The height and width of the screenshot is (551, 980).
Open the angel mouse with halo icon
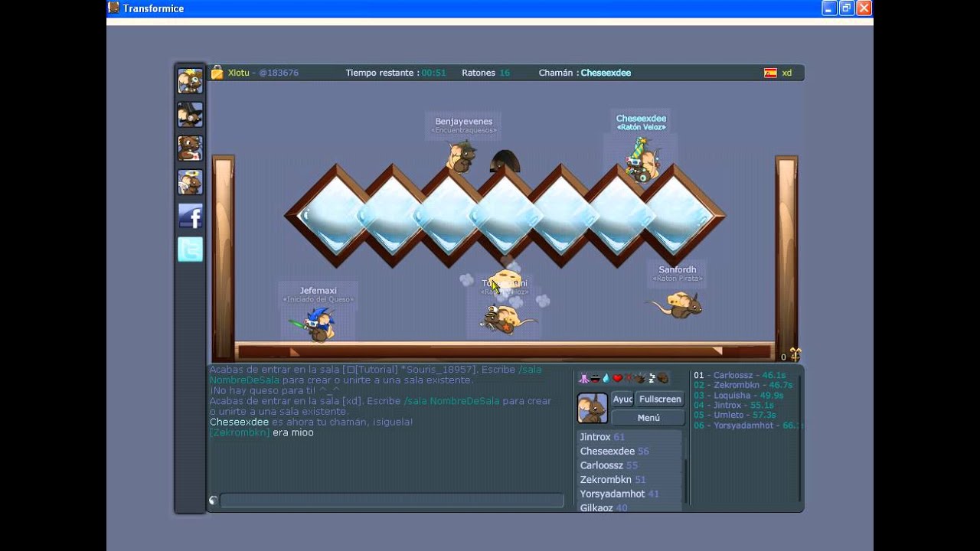tap(190, 182)
